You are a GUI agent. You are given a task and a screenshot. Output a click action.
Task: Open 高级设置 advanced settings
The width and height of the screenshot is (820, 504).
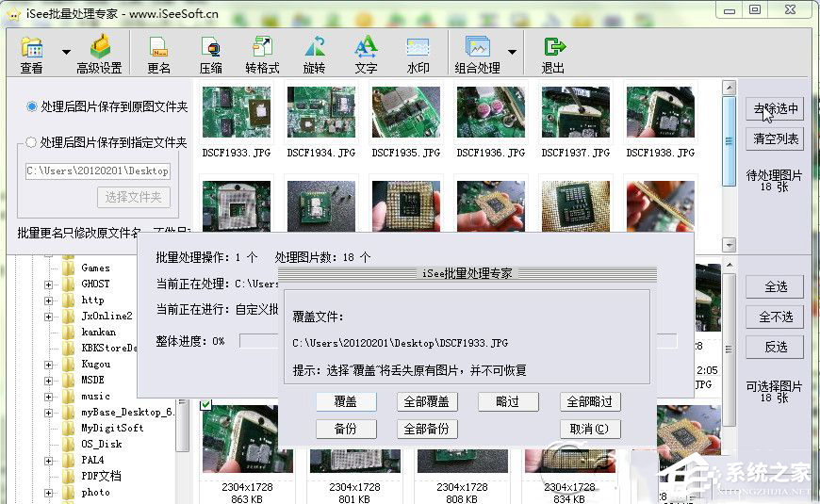[x=99, y=56]
